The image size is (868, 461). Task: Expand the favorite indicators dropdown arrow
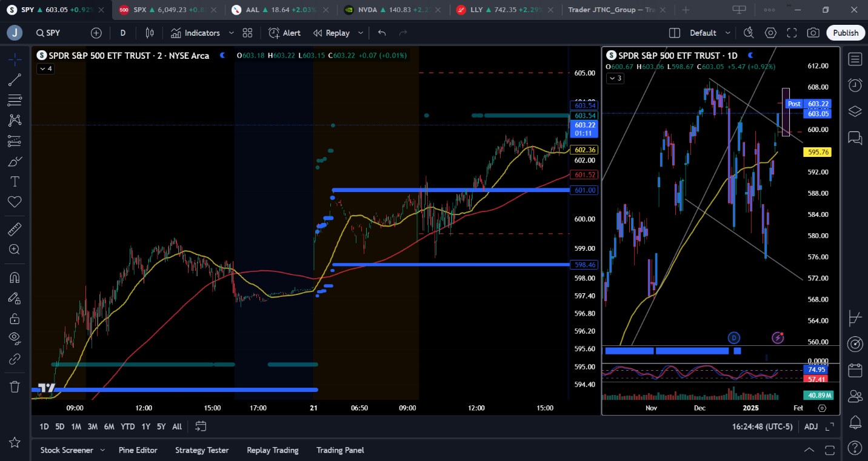pyautogui.click(x=232, y=33)
